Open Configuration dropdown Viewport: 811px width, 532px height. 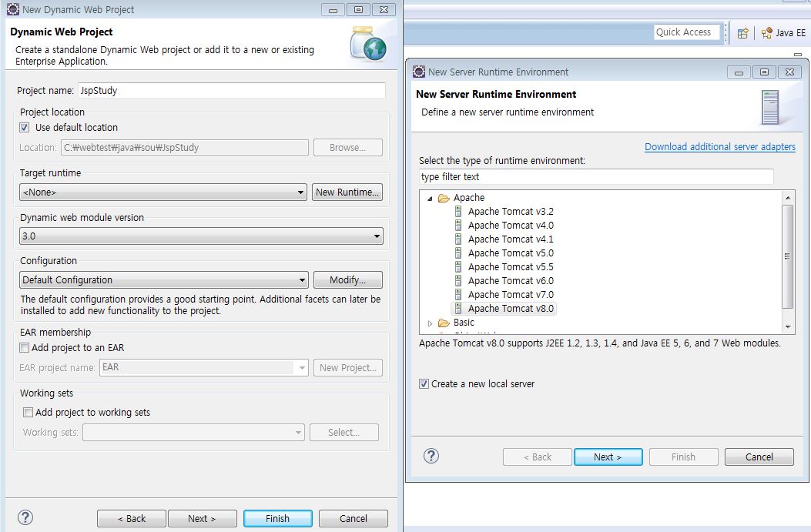coord(163,280)
